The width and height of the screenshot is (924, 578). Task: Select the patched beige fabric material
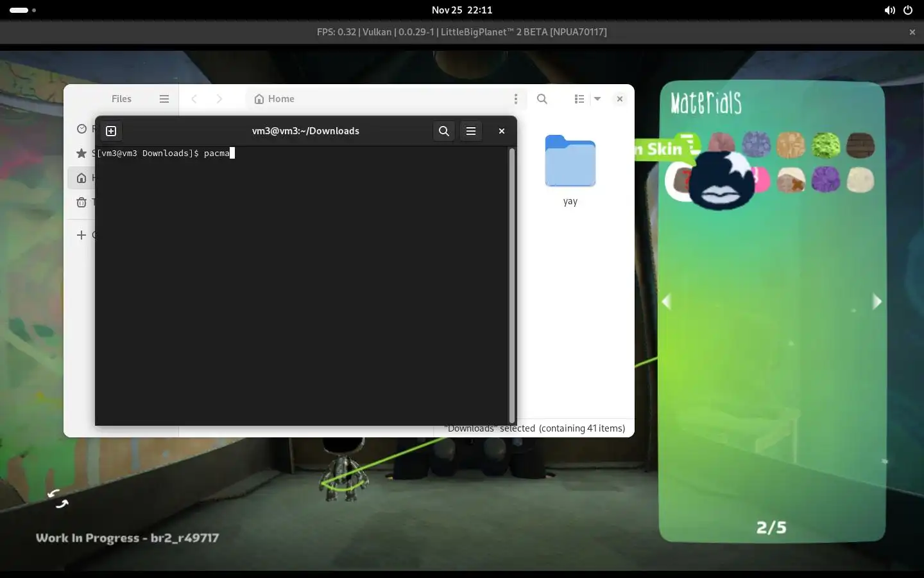click(x=791, y=180)
